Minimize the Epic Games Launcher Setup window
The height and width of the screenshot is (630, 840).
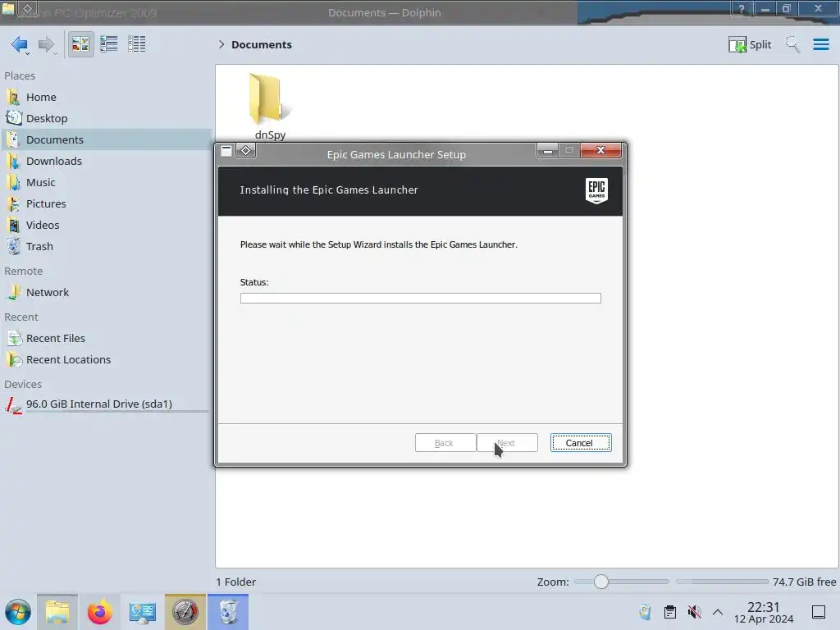point(547,151)
